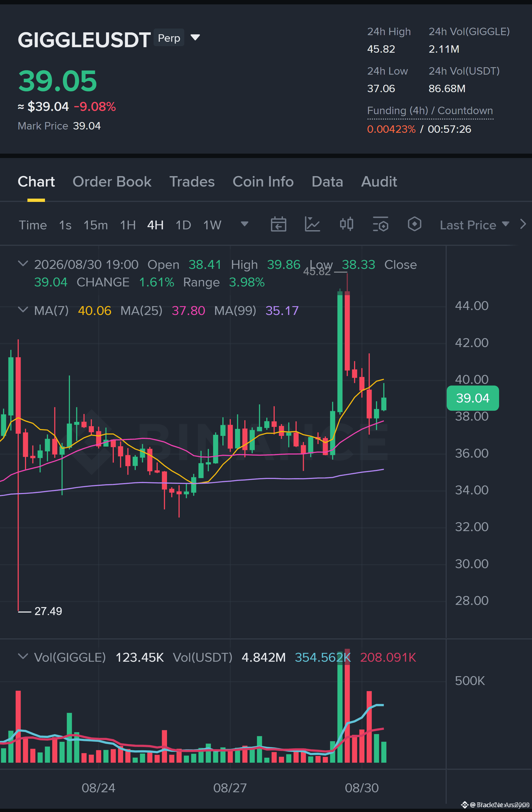
Task: Open the trading pair selector arrow
Action: coord(195,37)
